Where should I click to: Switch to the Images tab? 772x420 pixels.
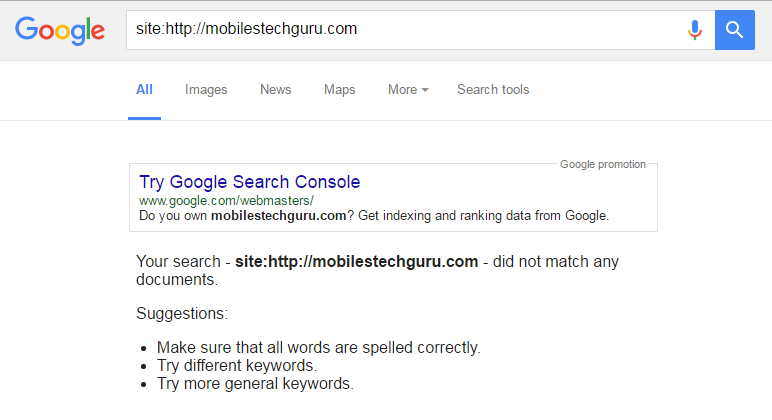tap(206, 90)
